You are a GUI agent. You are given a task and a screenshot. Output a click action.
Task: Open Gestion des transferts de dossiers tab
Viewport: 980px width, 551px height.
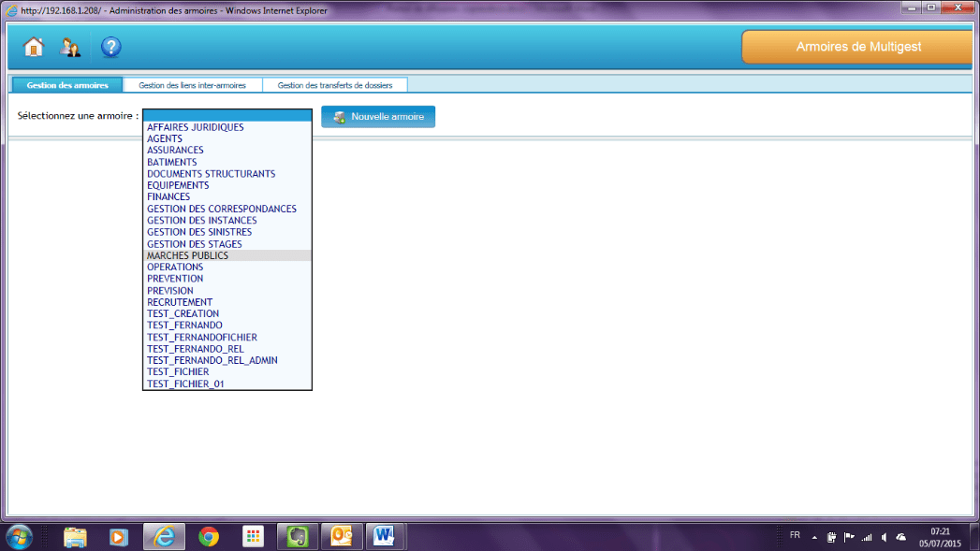[335, 85]
